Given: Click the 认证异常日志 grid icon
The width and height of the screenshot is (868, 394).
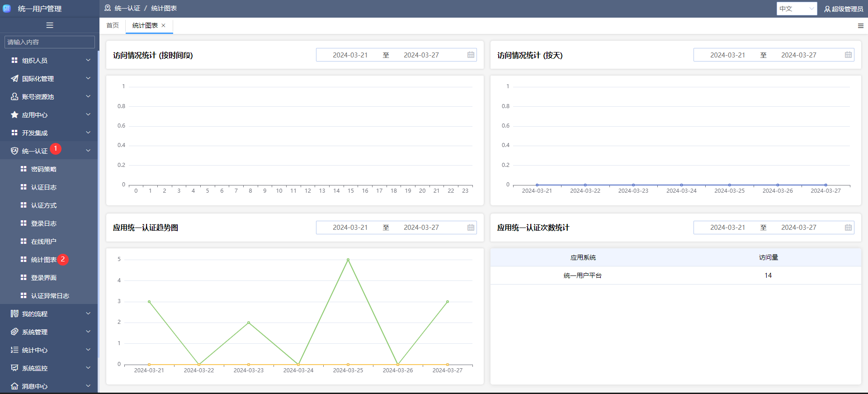Looking at the screenshot, I should pyautogui.click(x=24, y=295).
